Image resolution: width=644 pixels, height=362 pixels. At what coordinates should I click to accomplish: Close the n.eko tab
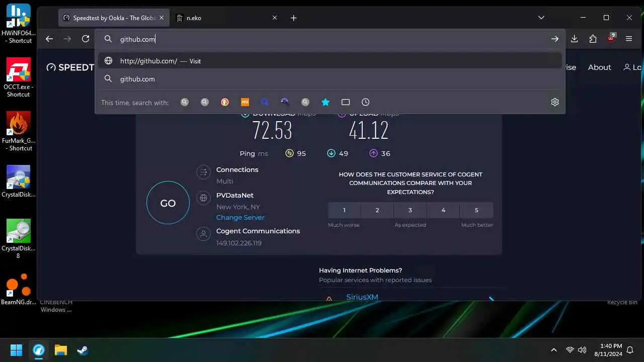pyautogui.click(x=275, y=18)
